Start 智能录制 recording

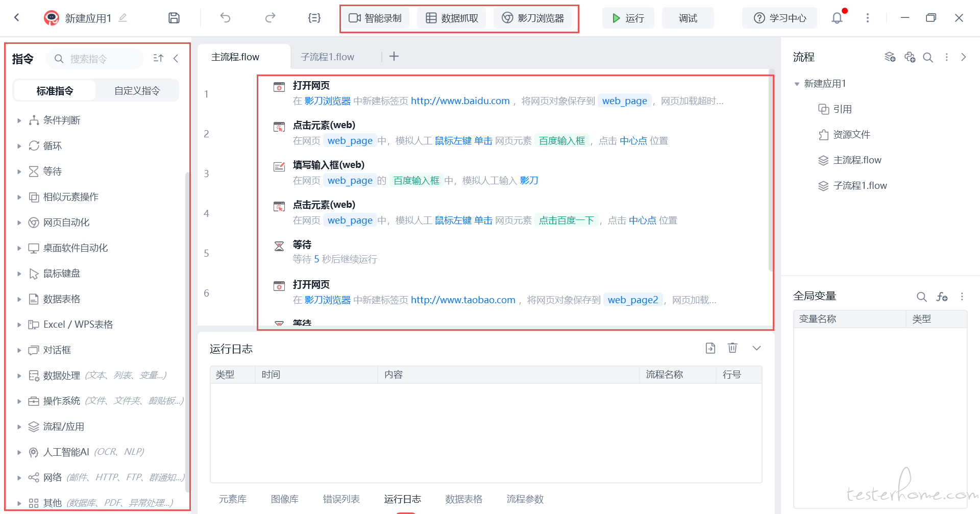[375, 18]
